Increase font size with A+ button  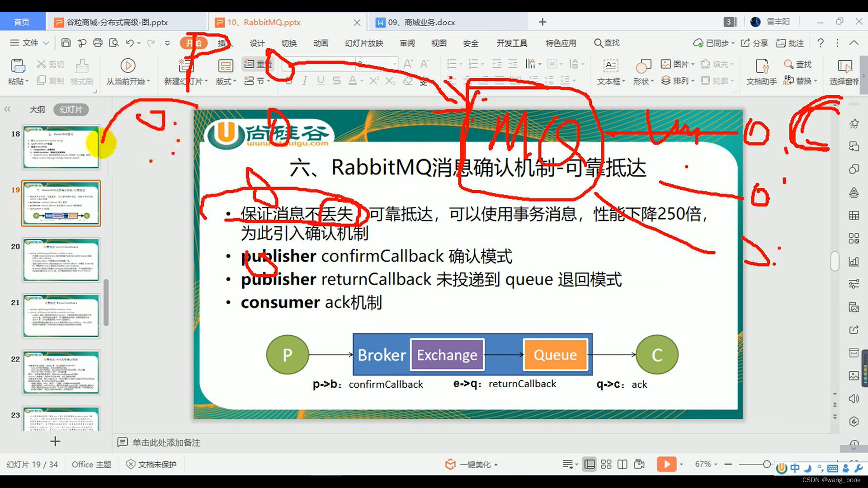[x=408, y=64]
